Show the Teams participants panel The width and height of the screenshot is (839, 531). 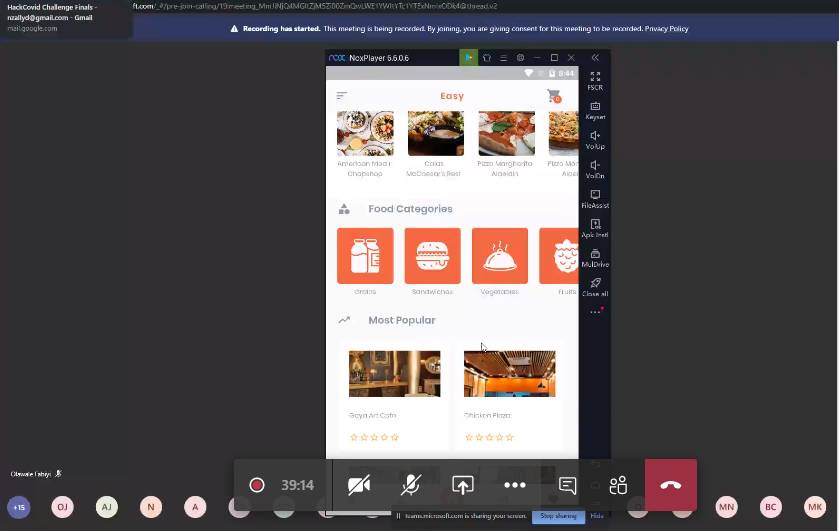618,485
